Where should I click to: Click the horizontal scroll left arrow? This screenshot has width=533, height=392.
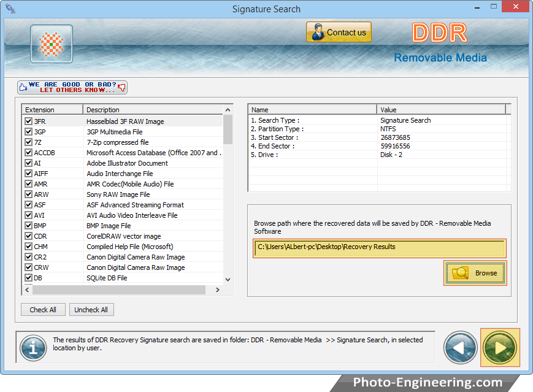(x=27, y=290)
